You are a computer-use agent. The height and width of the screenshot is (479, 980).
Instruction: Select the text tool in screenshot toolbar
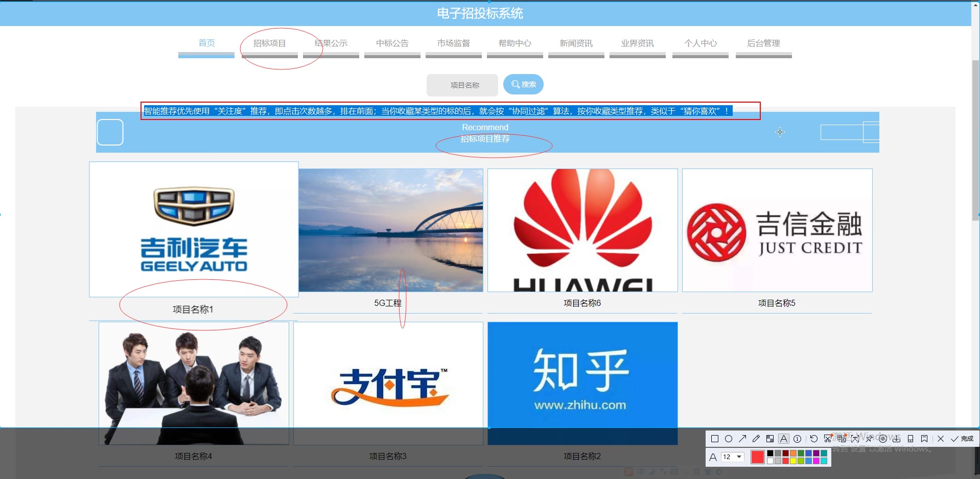pyautogui.click(x=784, y=439)
